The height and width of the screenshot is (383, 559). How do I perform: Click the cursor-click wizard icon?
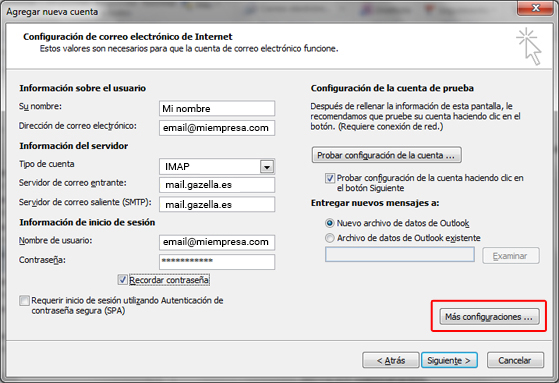click(529, 47)
